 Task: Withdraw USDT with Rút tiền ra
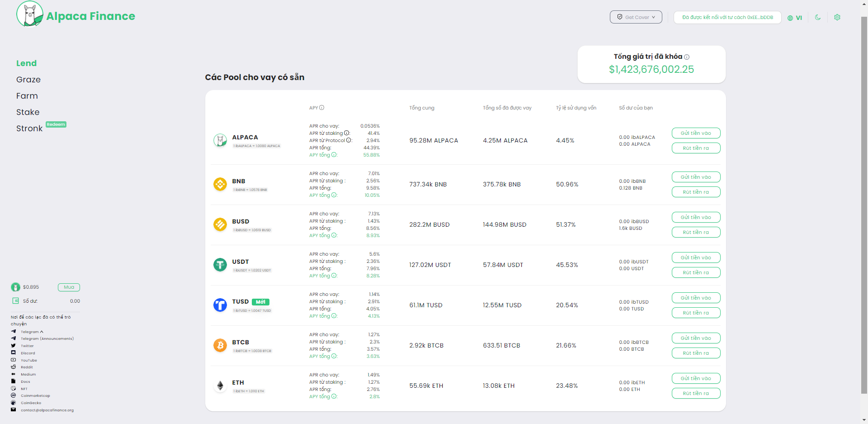coord(696,272)
